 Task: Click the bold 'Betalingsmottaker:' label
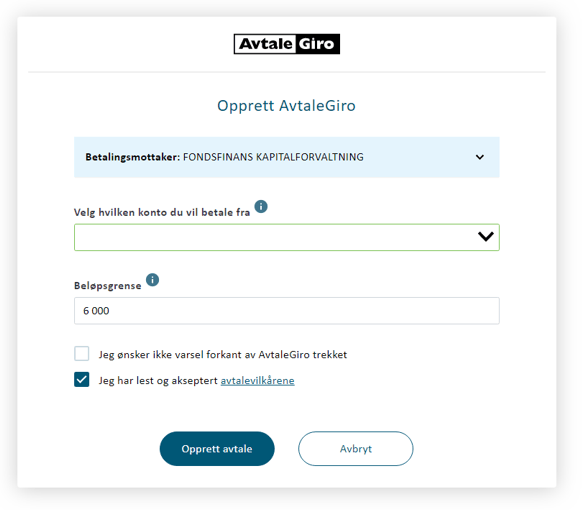point(133,157)
